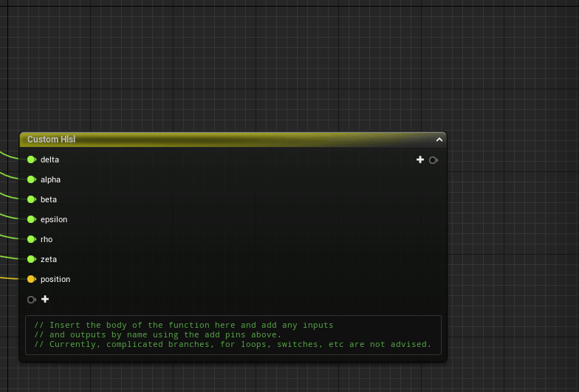This screenshot has width=579, height=392.
Task: Click the epsilon pin name label
Action: coord(54,219)
